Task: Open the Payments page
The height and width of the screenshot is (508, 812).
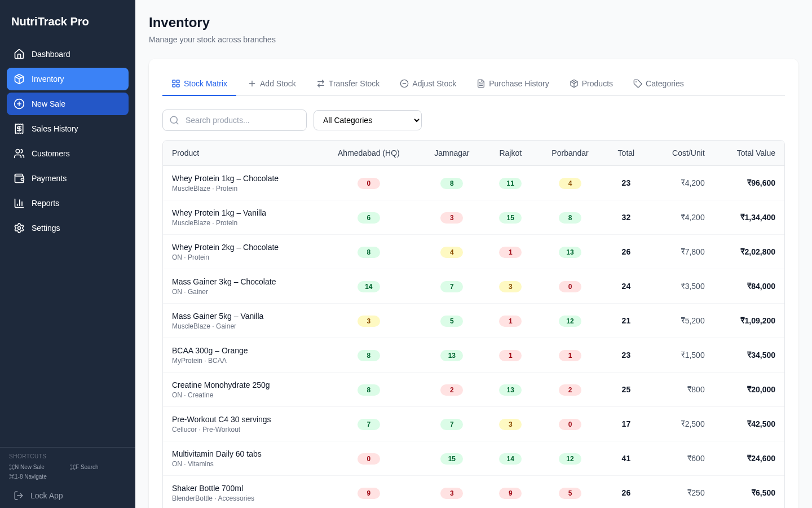Action: [68, 178]
